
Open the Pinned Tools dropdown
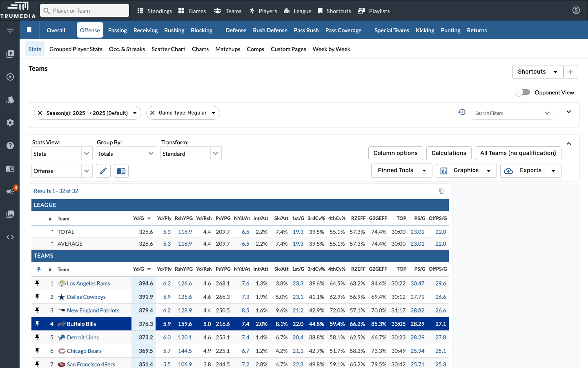[402, 171]
